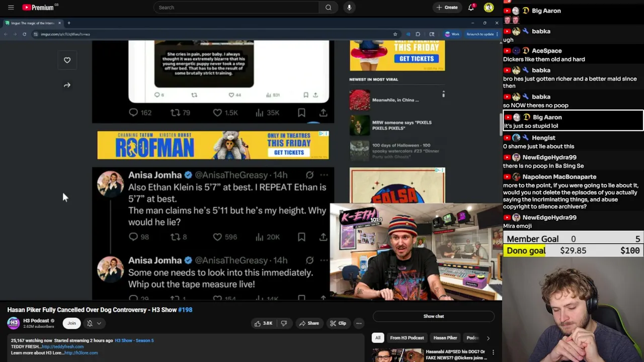Click Anisa Jomha avatar on height tweet
This screenshot has height=362, width=644.
coord(110,184)
